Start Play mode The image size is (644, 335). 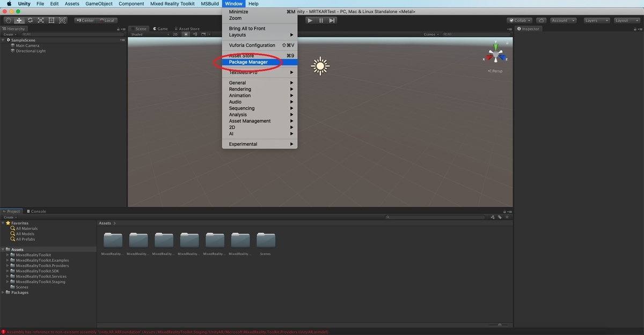point(310,20)
